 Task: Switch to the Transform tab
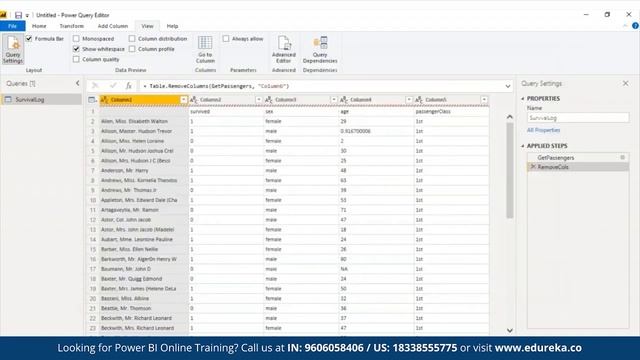tap(72, 26)
